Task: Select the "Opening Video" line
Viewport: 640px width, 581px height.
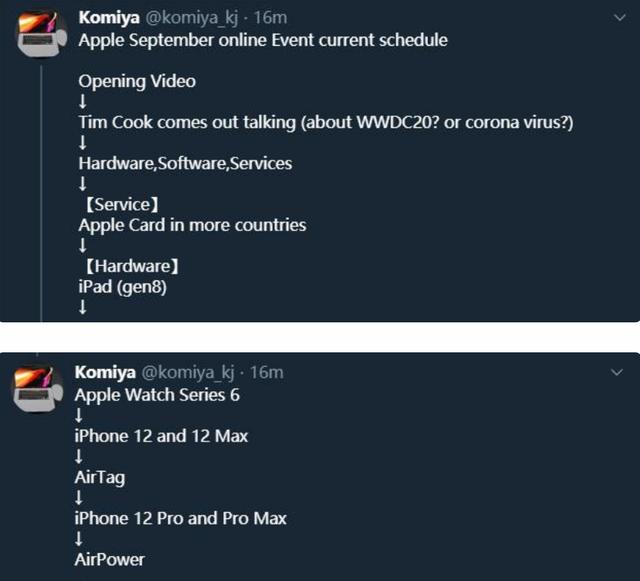Action: 137,82
